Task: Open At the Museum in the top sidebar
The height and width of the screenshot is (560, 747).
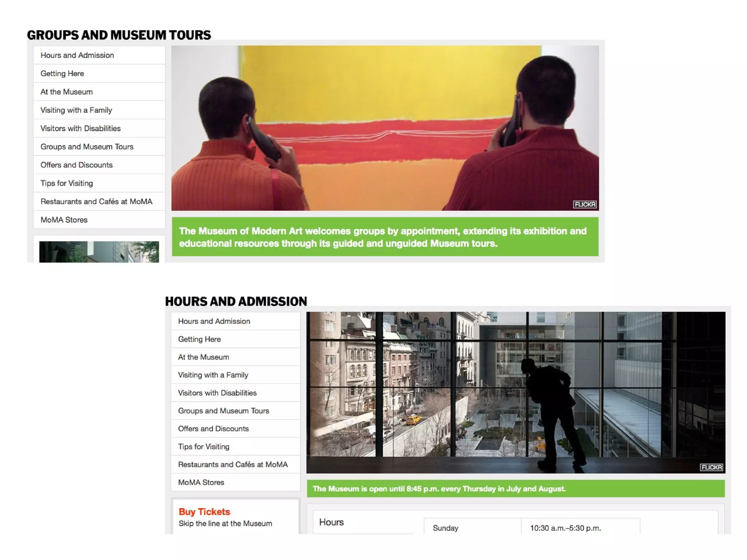Action: click(x=67, y=92)
